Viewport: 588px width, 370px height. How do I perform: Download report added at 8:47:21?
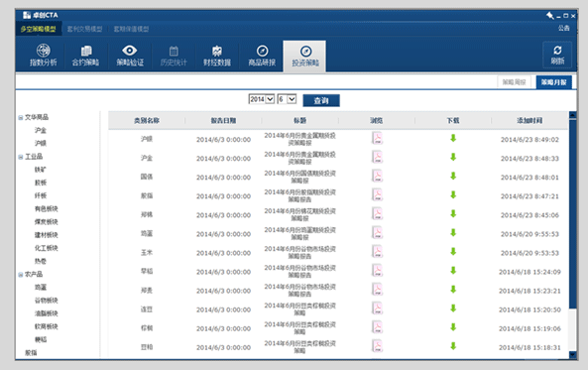453,194
